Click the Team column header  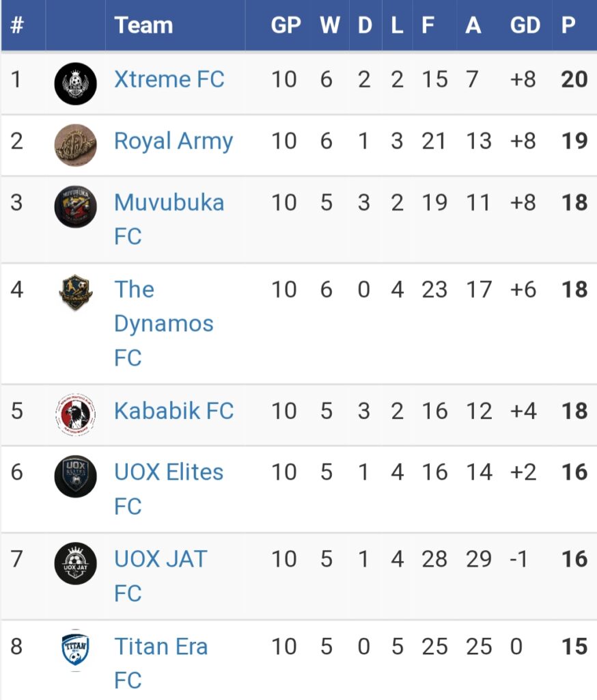pos(143,25)
